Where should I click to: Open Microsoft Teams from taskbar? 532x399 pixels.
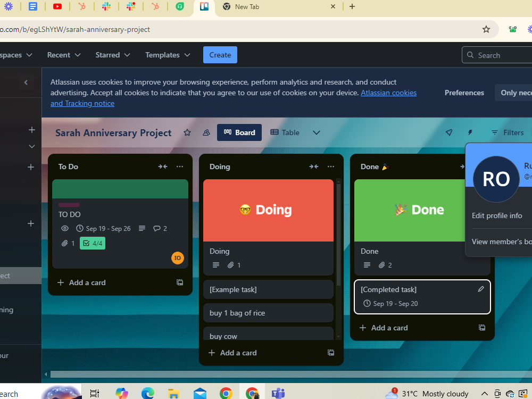[278, 393]
